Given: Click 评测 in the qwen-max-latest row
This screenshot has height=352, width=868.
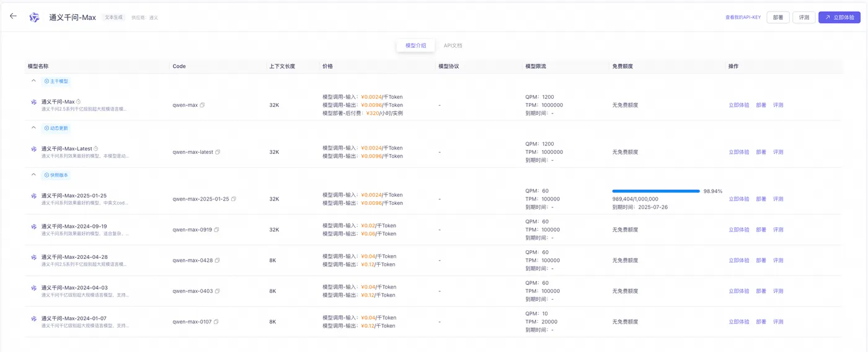Looking at the screenshot, I should pos(778,152).
